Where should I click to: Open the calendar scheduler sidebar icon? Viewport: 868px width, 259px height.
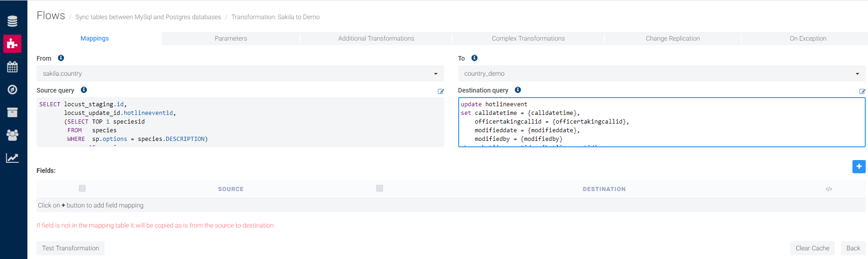[12, 67]
